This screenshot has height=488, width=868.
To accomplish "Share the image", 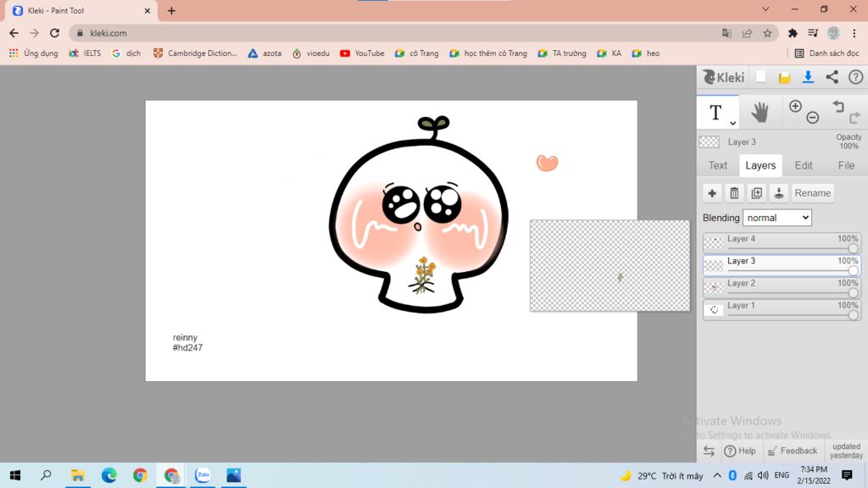I will coord(832,77).
